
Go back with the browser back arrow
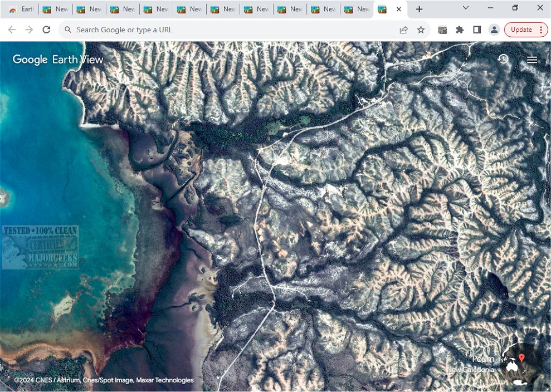[x=12, y=30]
